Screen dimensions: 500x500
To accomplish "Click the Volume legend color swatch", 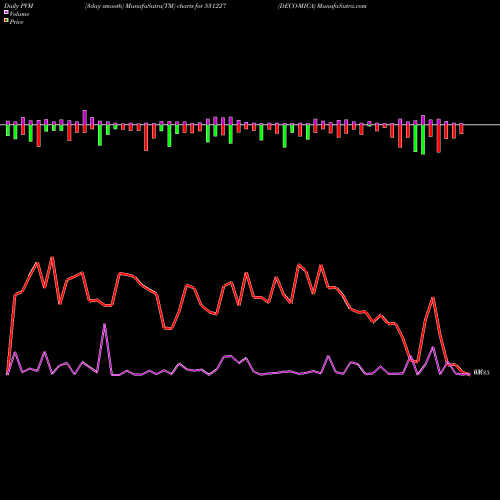I will 6,12.
